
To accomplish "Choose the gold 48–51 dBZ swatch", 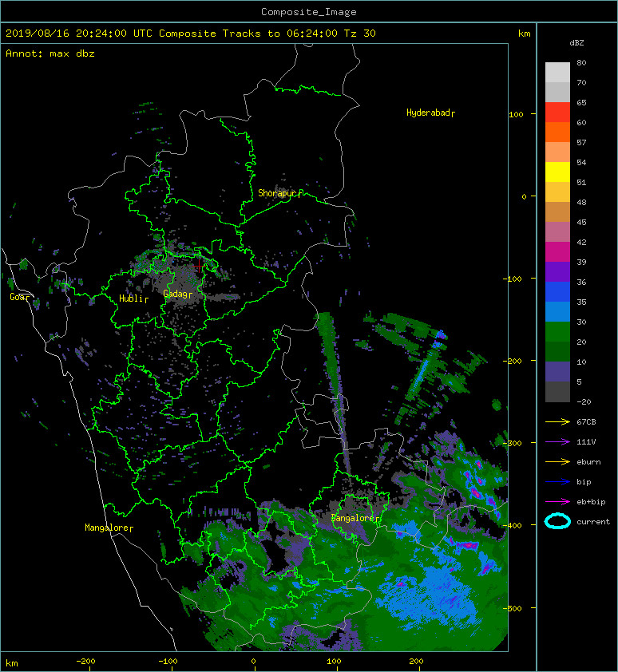I will coord(557,192).
